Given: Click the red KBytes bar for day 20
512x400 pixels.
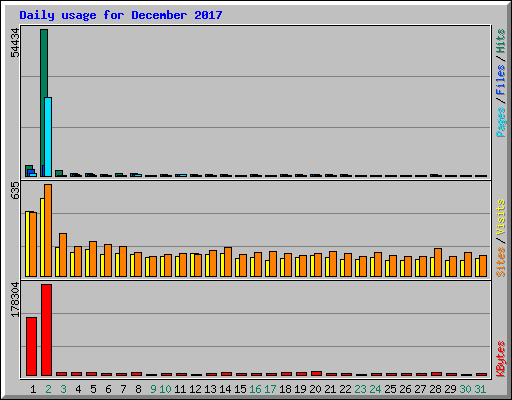Looking at the screenshot, I should click(316, 373).
